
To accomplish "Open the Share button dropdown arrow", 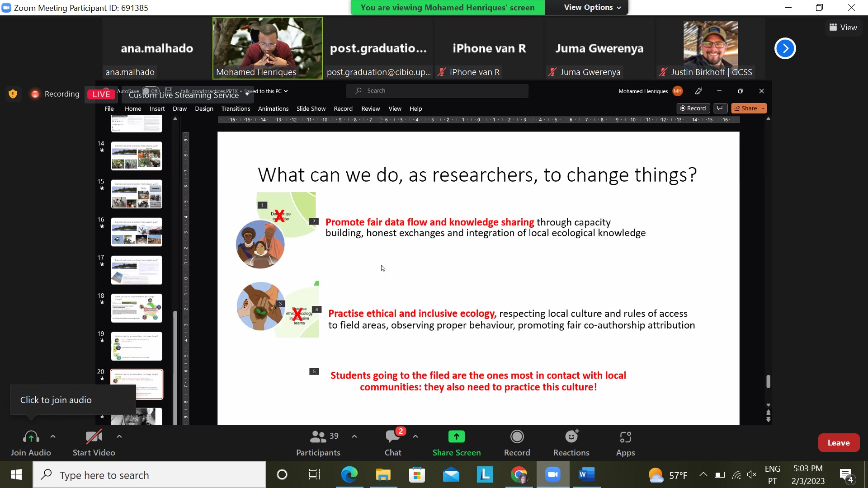I will point(763,108).
